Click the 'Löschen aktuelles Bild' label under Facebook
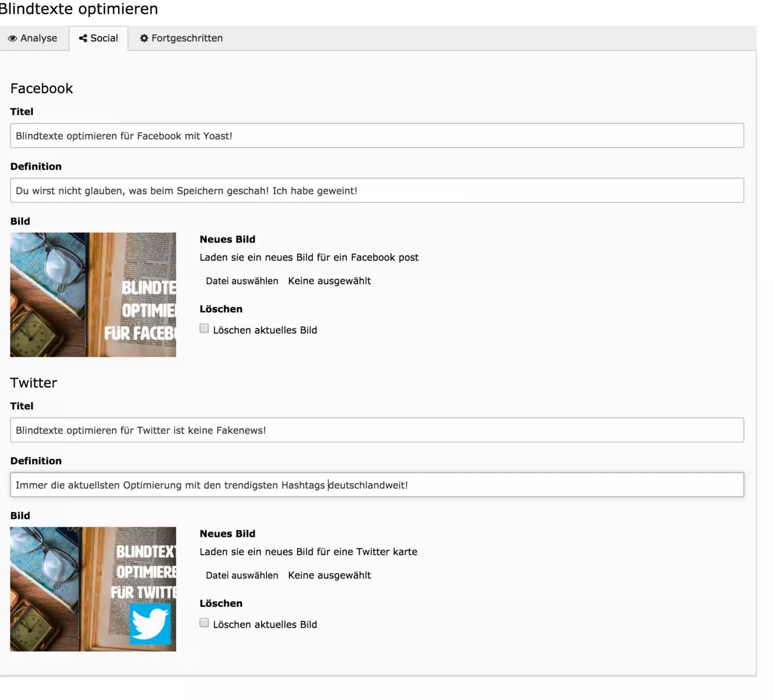Viewport: 774px width, 700px height. click(265, 330)
